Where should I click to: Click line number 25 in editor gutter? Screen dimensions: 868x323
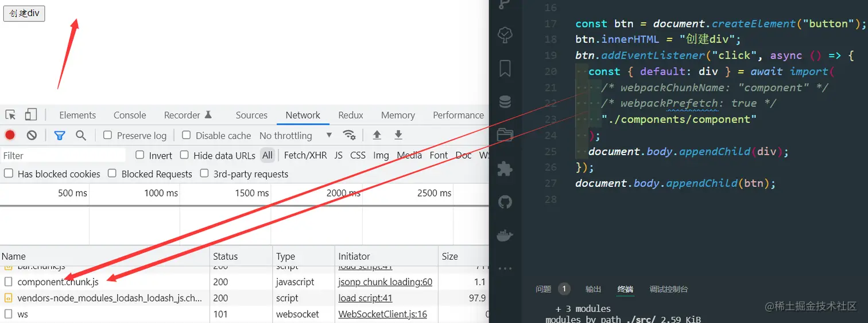551,152
